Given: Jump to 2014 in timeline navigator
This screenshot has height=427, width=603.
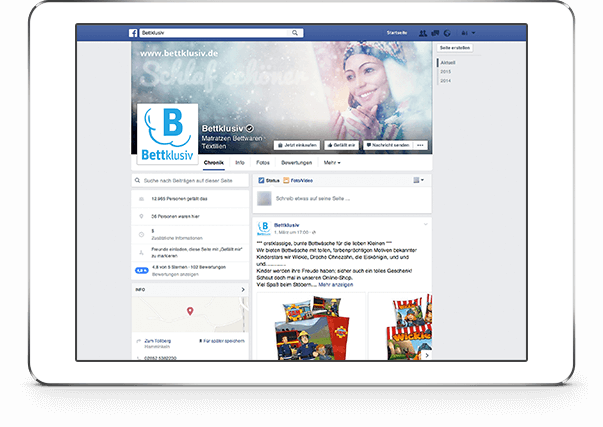Looking at the screenshot, I should click(445, 81).
